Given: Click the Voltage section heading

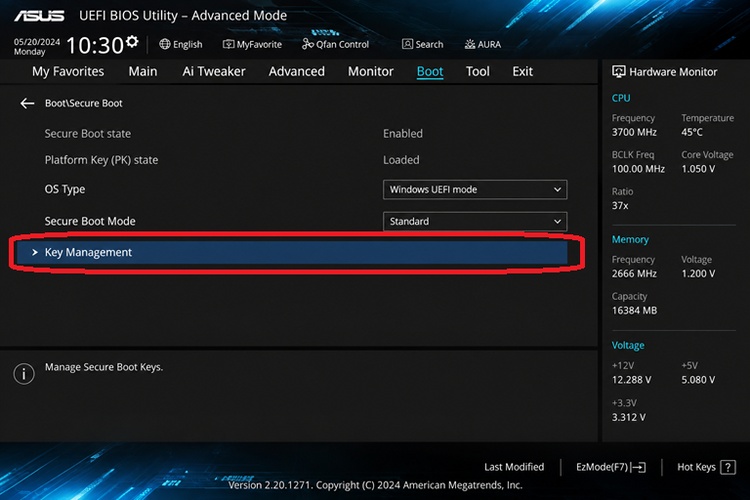Looking at the screenshot, I should (x=628, y=345).
